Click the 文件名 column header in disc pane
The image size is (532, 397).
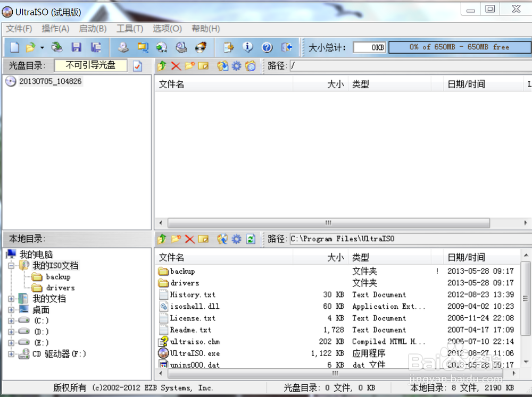224,84
